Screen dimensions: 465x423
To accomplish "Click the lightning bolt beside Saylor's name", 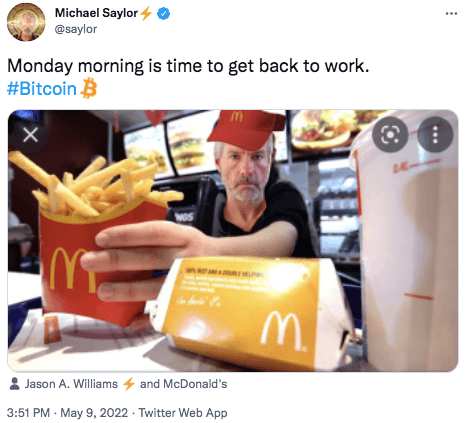I will pos(146,14).
